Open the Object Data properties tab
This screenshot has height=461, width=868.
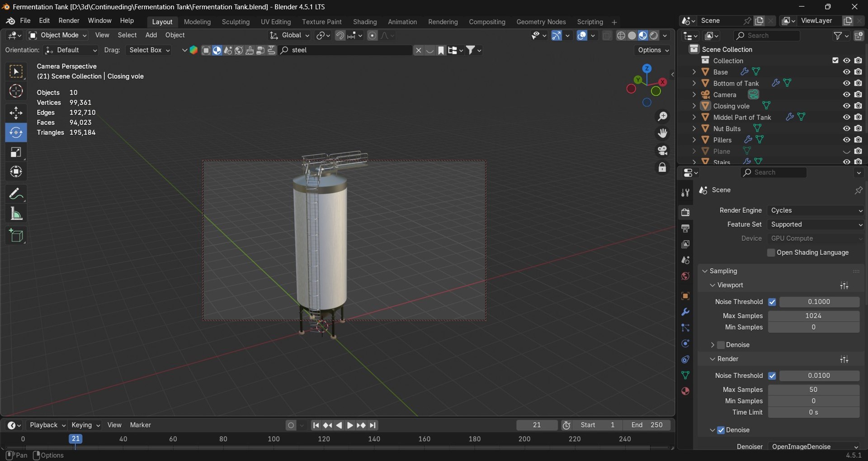pos(685,375)
